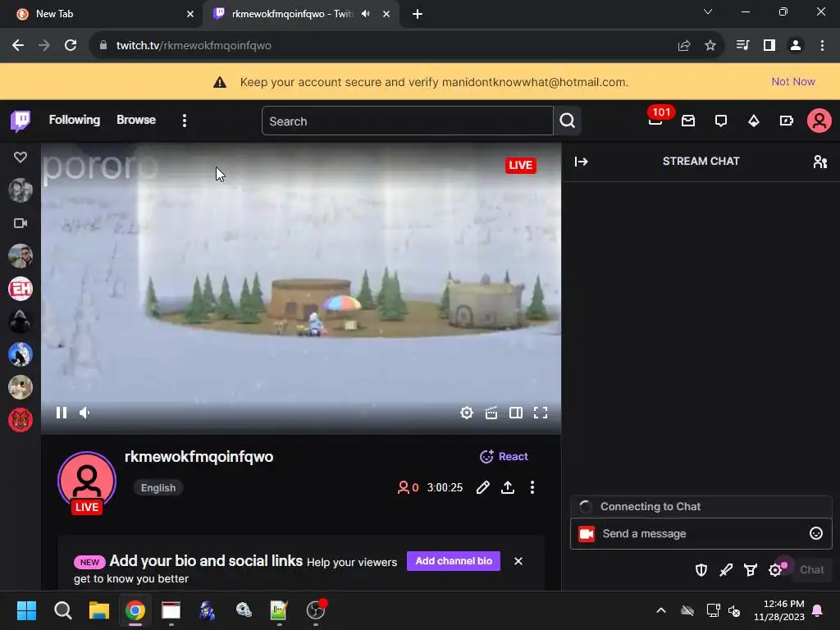Image resolution: width=840 pixels, height=630 pixels.
Task: Dismiss the verify email banner with Not Now
Action: coord(793,81)
